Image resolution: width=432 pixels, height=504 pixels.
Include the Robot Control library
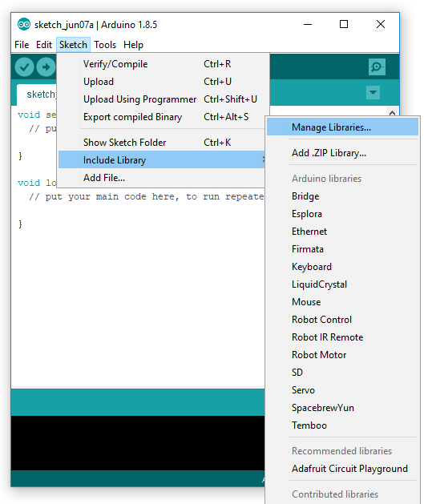coord(343,320)
